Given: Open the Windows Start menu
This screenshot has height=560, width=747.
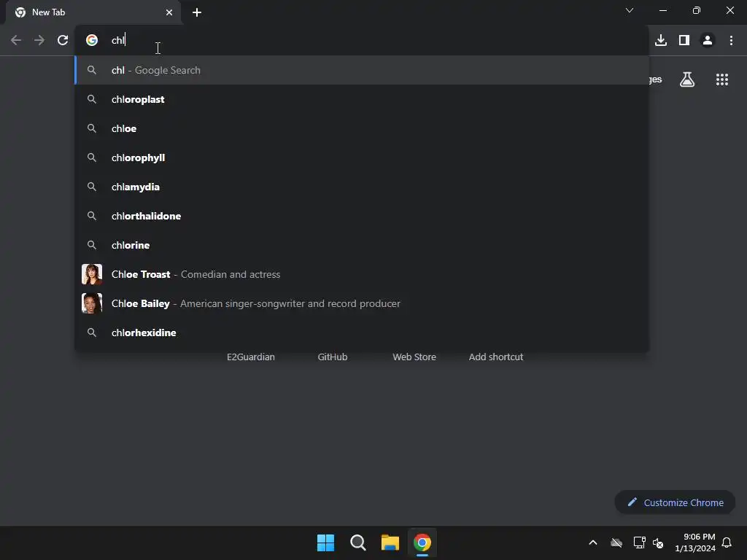Looking at the screenshot, I should click(x=326, y=542).
